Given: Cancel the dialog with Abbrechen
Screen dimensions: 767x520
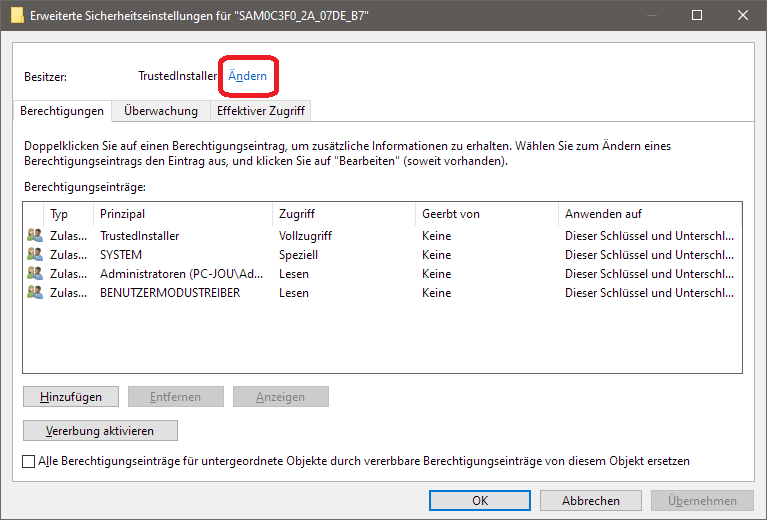Looking at the screenshot, I should pyautogui.click(x=590, y=501).
